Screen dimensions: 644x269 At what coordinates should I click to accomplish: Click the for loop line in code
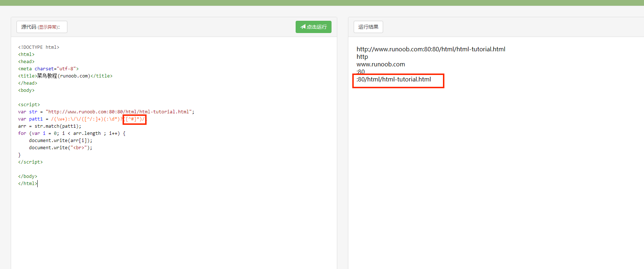point(72,133)
